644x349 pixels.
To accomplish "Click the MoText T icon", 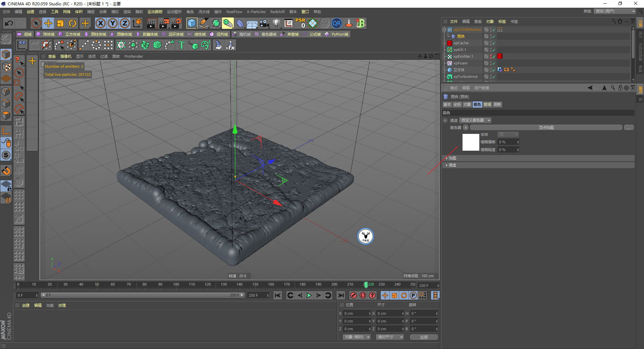I will click(x=181, y=45).
